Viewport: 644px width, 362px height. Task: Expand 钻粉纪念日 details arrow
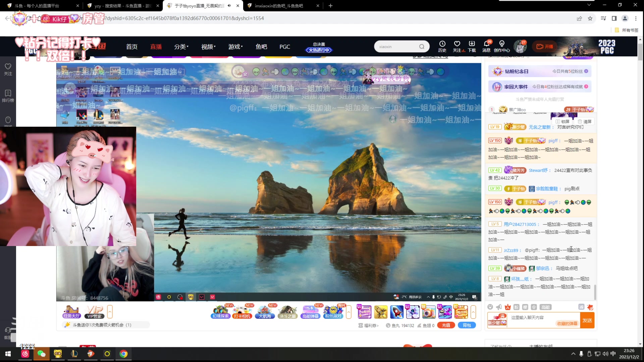click(586, 71)
